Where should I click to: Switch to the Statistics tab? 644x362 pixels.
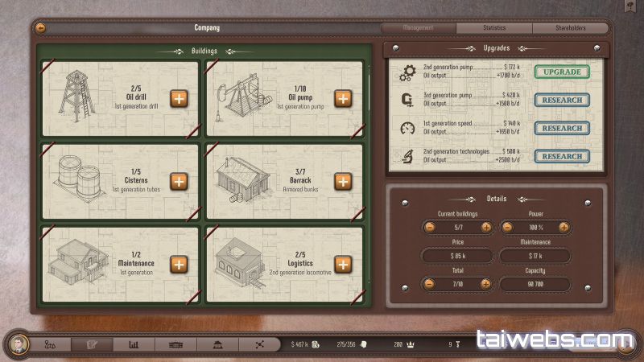(x=494, y=28)
